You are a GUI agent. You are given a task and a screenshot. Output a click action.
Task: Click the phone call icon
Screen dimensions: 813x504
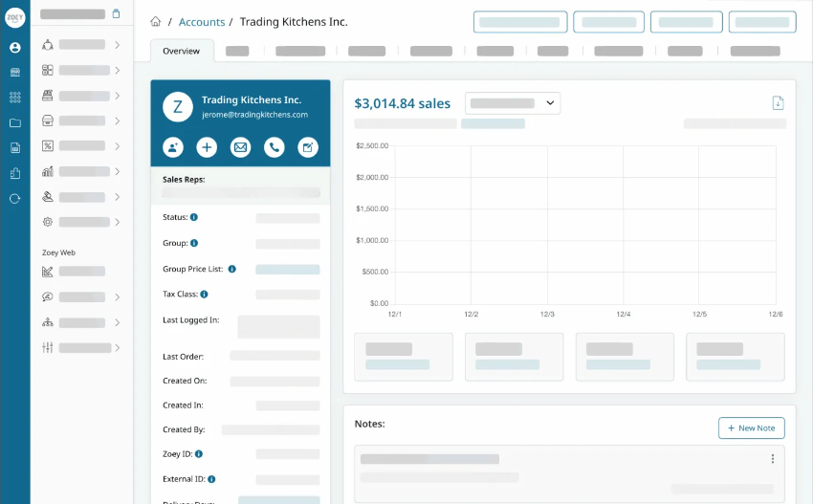click(x=274, y=147)
